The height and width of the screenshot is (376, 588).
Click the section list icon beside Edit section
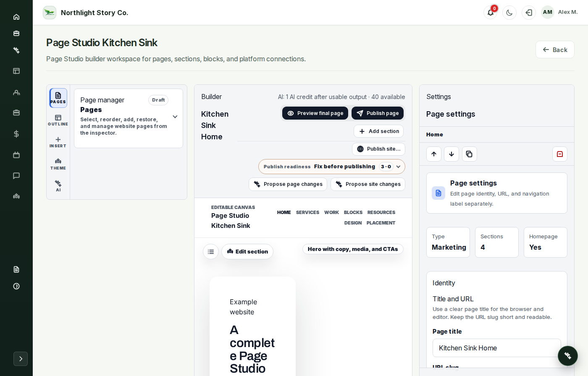[211, 252]
